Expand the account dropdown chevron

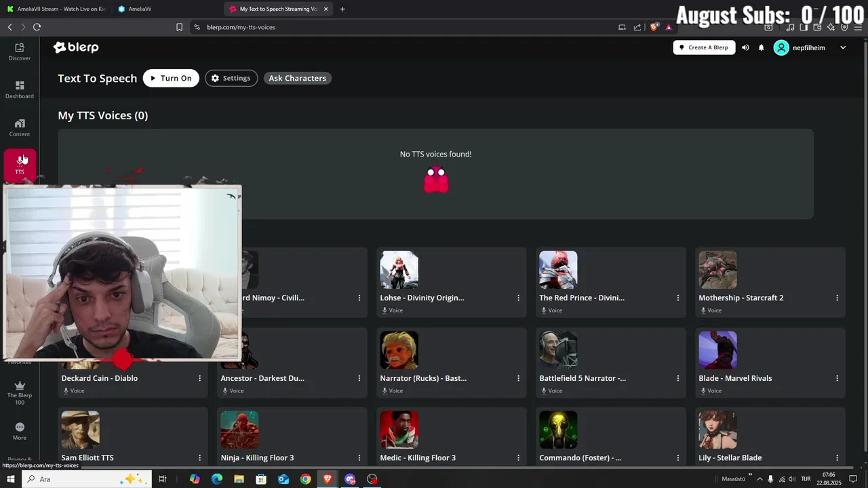click(x=843, y=47)
